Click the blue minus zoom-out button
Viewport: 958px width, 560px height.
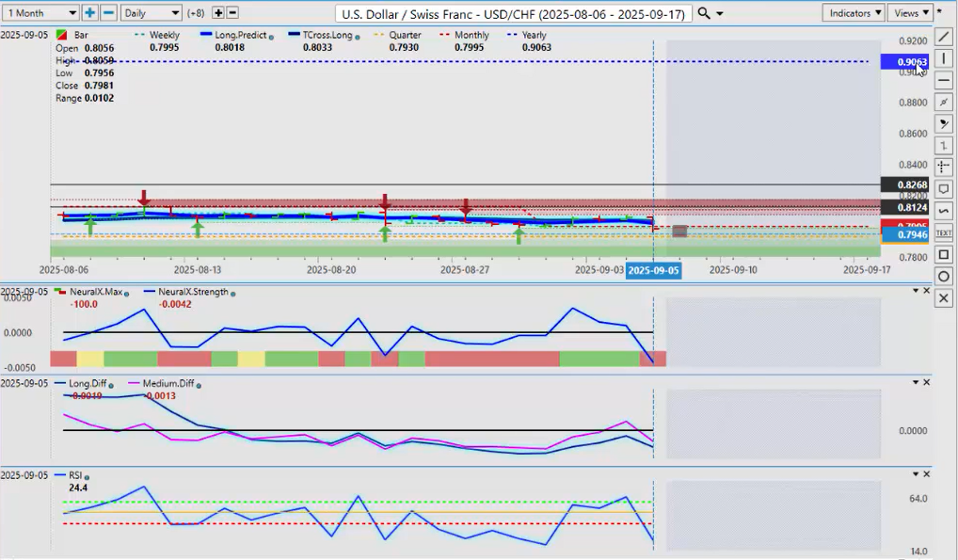[x=108, y=13]
